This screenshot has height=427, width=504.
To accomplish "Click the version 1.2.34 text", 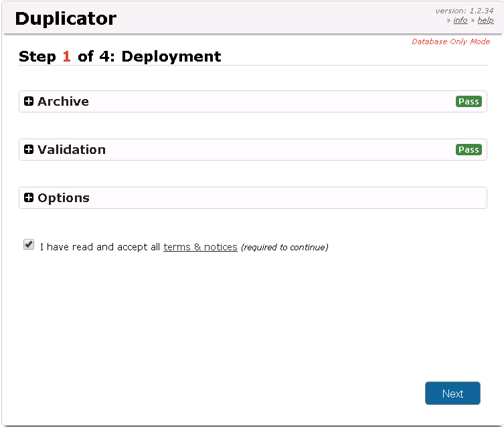I will 464,11.
